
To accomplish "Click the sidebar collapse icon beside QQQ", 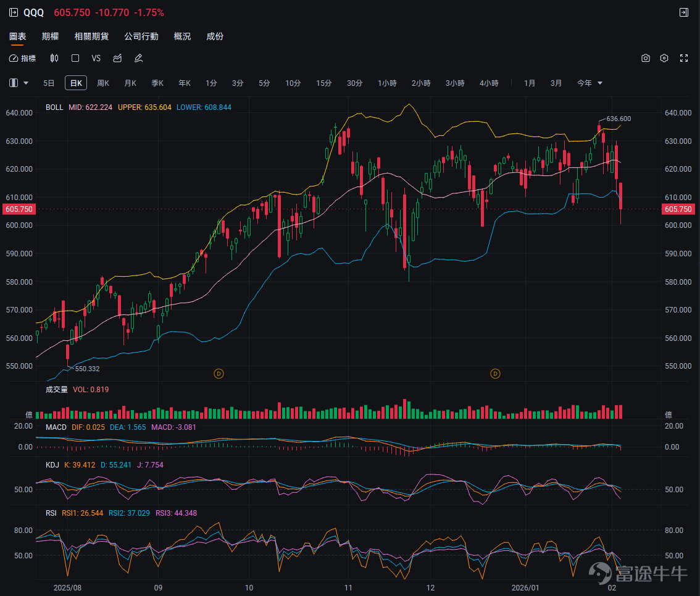I will (14, 12).
